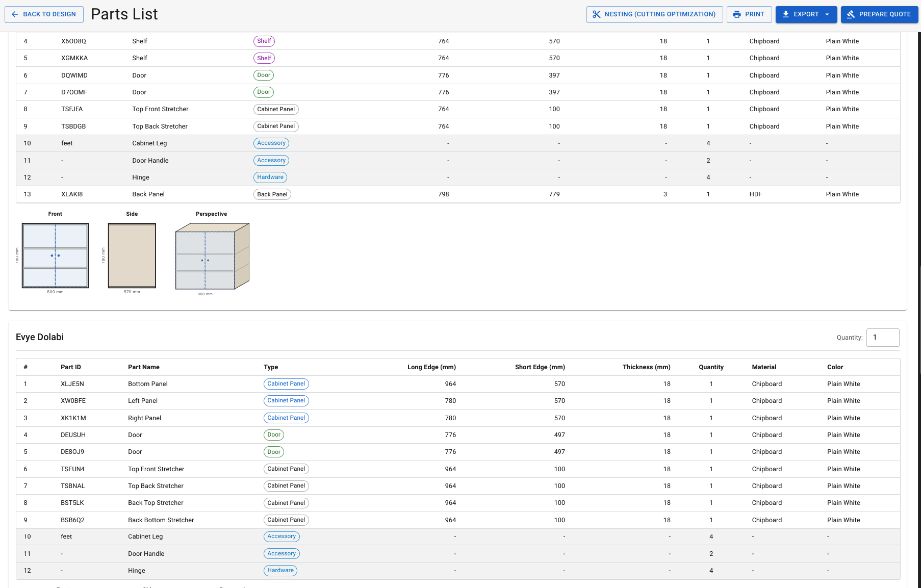Click the Shelf tag for XGMKKA
This screenshot has height=588, width=921.
264,58
